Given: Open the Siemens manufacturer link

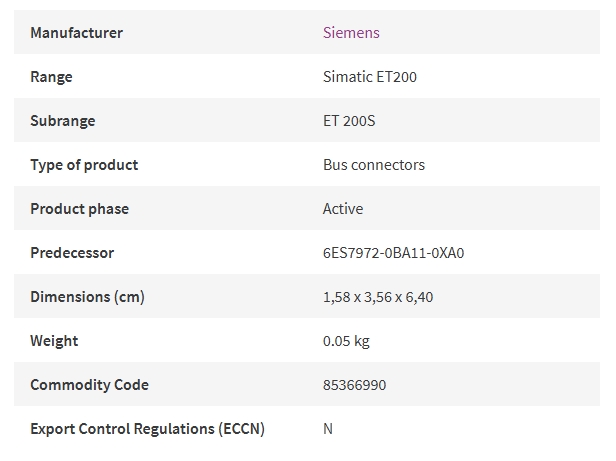Looking at the screenshot, I should click(x=351, y=33).
